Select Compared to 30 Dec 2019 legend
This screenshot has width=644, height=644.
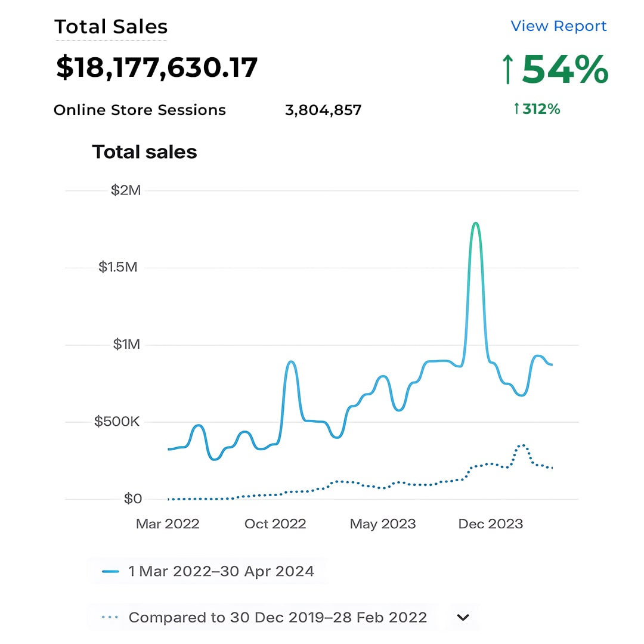pyautogui.click(x=277, y=618)
